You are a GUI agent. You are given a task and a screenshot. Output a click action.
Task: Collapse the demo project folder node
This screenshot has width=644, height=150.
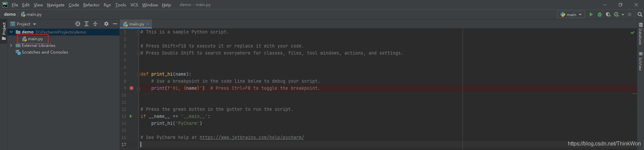pos(11,32)
